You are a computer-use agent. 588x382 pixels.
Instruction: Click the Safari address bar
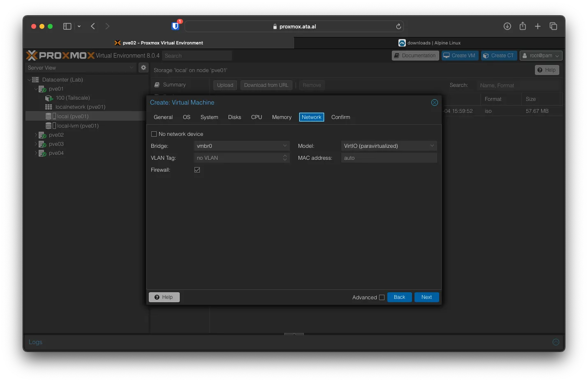[x=294, y=26]
